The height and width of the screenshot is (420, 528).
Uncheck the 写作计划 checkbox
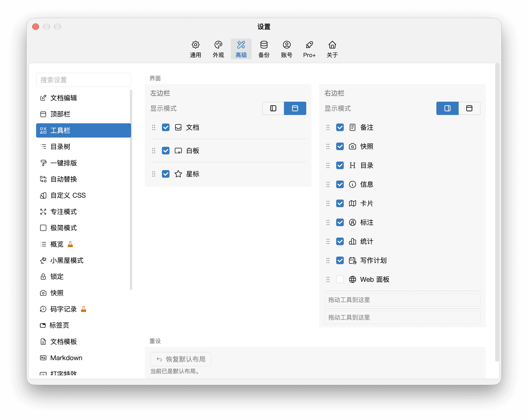pos(340,260)
